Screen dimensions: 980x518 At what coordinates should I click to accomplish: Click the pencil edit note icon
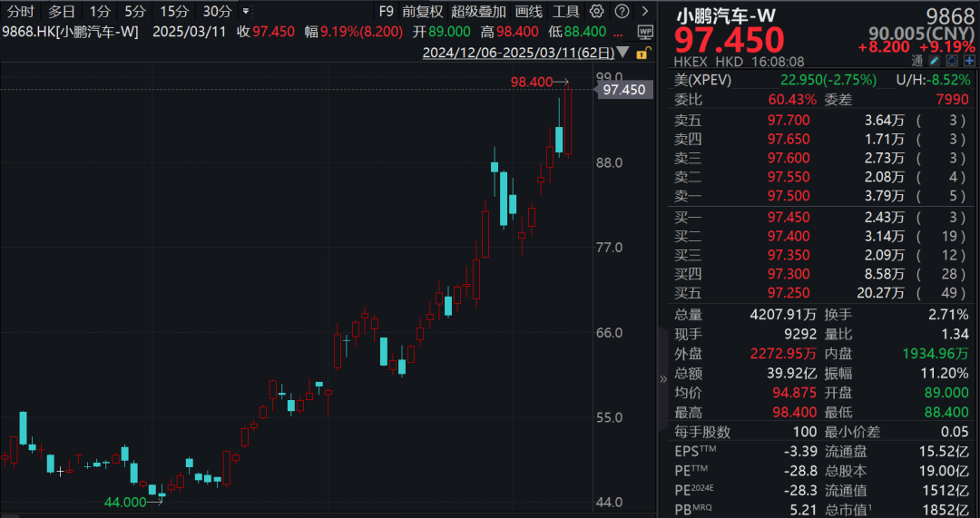click(934, 61)
